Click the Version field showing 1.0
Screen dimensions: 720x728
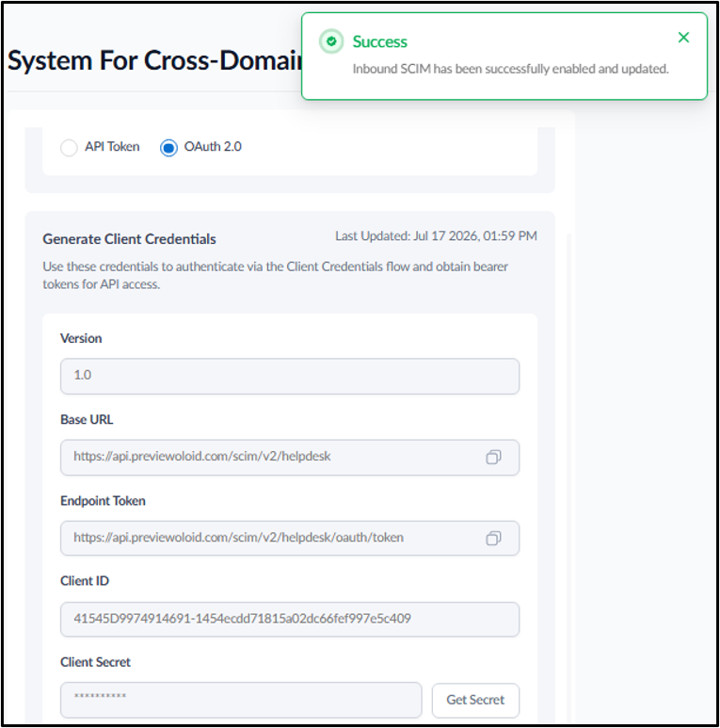click(x=290, y=376)
